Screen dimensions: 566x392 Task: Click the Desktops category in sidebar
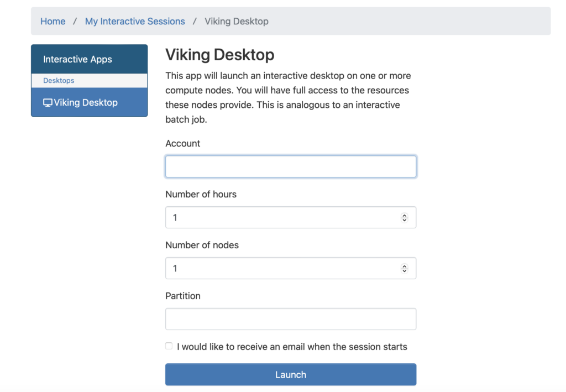point(59,81)
